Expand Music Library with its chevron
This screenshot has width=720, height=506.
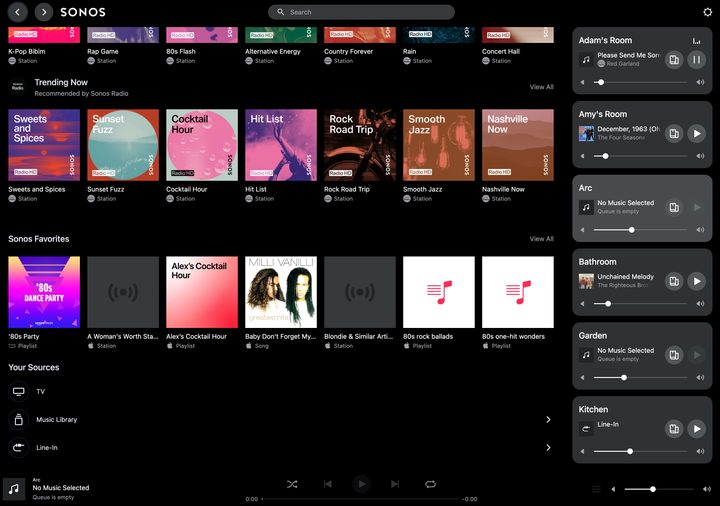(x=548, y=420)
